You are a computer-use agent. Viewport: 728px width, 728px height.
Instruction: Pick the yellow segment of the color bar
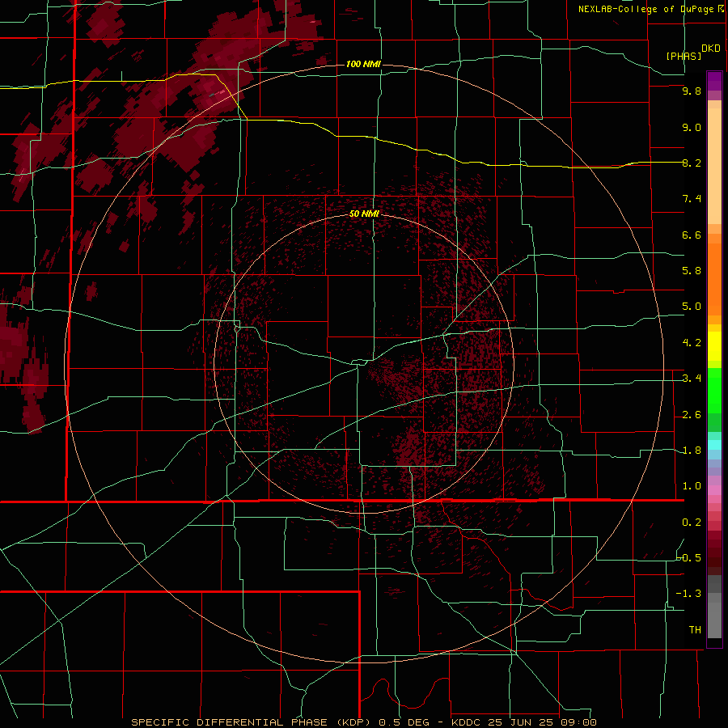(x=714, y=346)
